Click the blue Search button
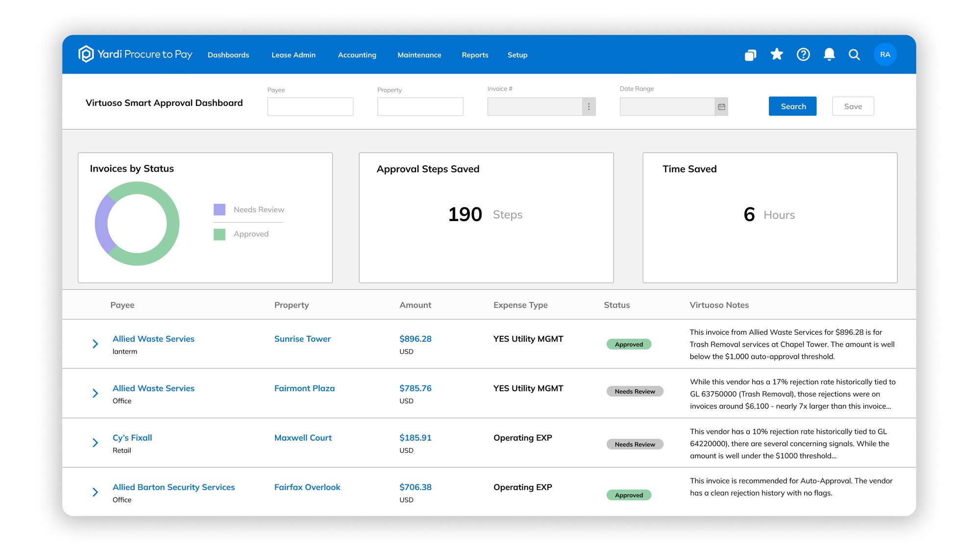This screenshot has width=980, height=551. (x=793, y=106)
